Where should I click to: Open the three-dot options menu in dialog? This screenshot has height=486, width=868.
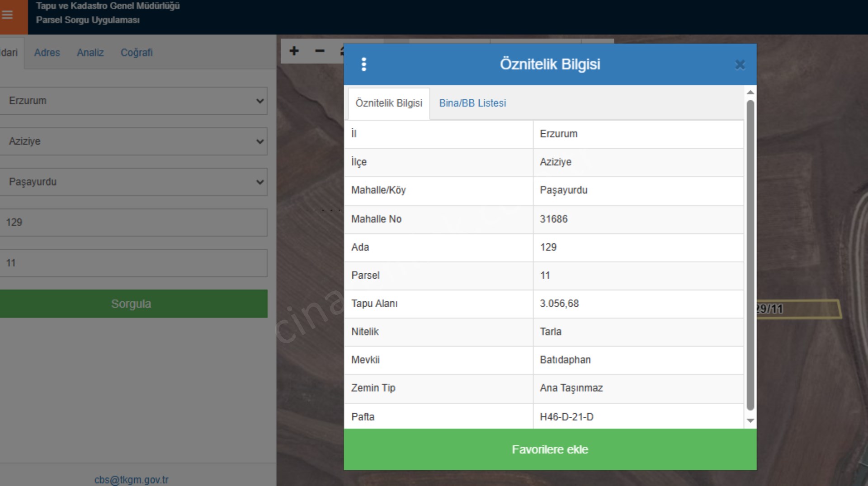pos(363,65)
